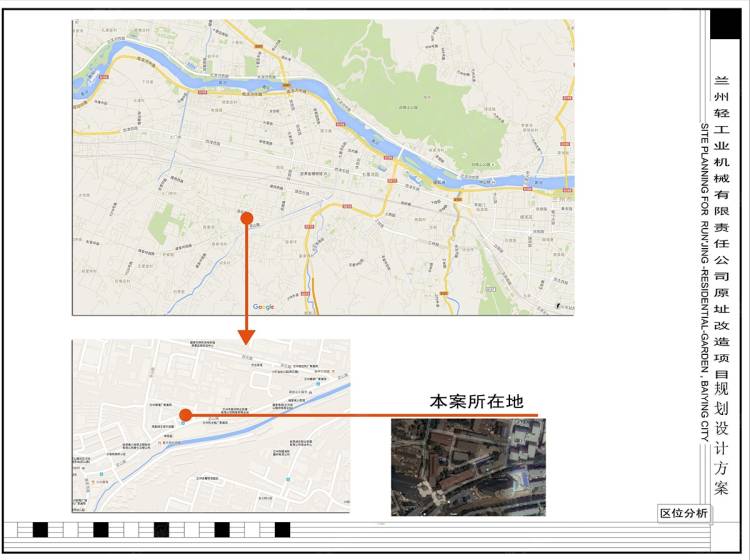This screenshot has width=750, height=560.
Task: Click the 区位分析 label box
Action: pos(684,514)
